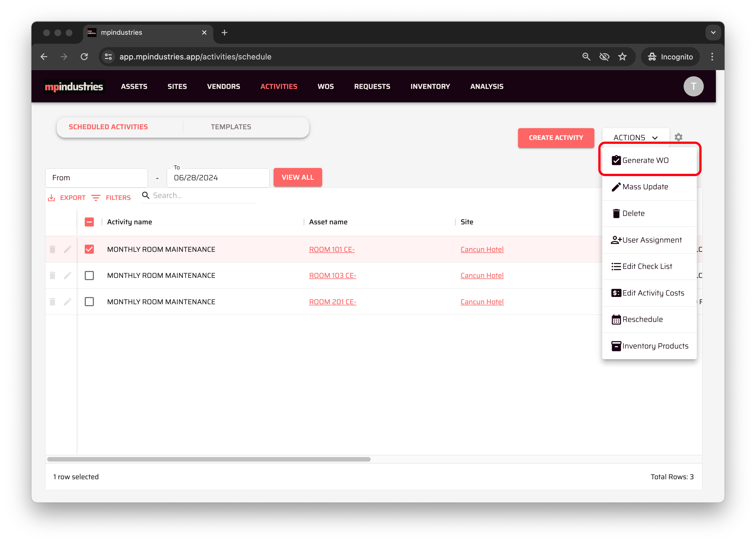Open the browser tab list chevron

pos(713,33)
